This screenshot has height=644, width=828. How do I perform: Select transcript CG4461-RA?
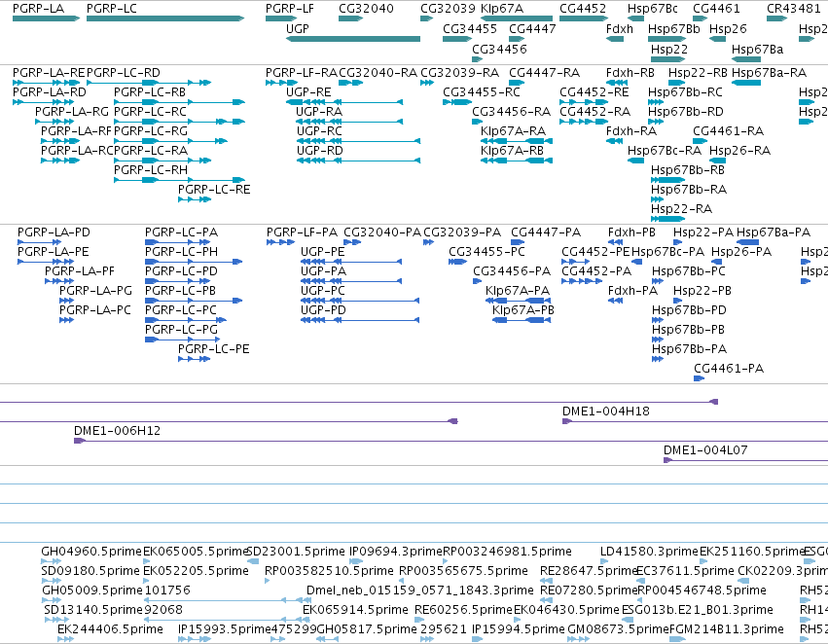pyautogui.click(x=701, y=141)
